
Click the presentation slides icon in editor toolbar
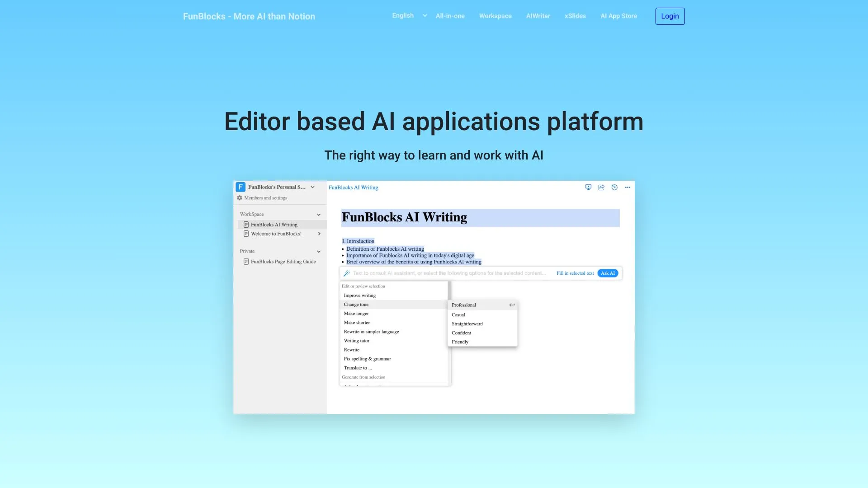(588, 187)
